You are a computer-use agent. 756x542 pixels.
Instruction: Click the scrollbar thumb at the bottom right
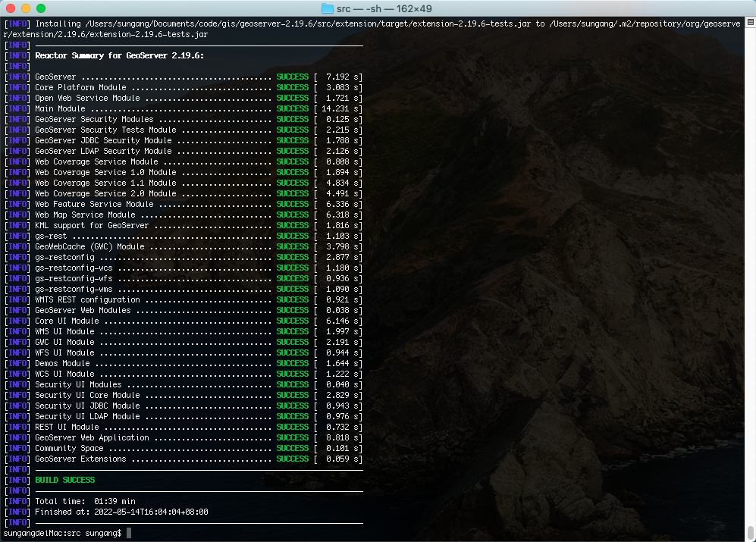750,531
